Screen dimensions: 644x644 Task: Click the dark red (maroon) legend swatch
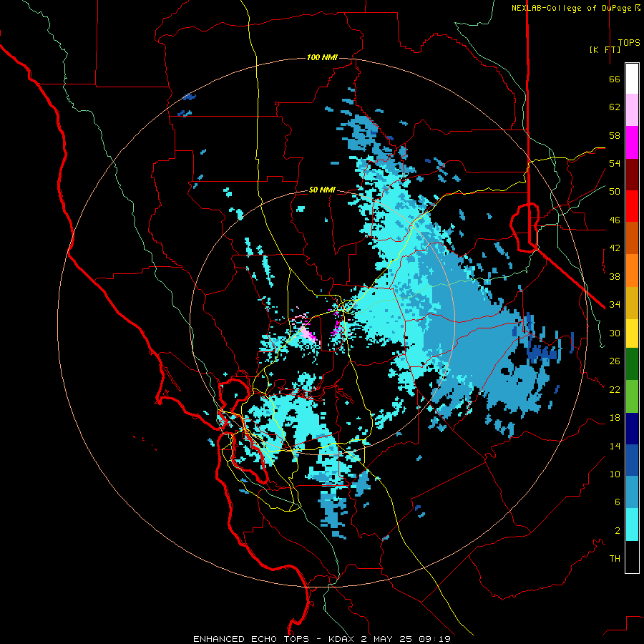[x=632, y=174]
